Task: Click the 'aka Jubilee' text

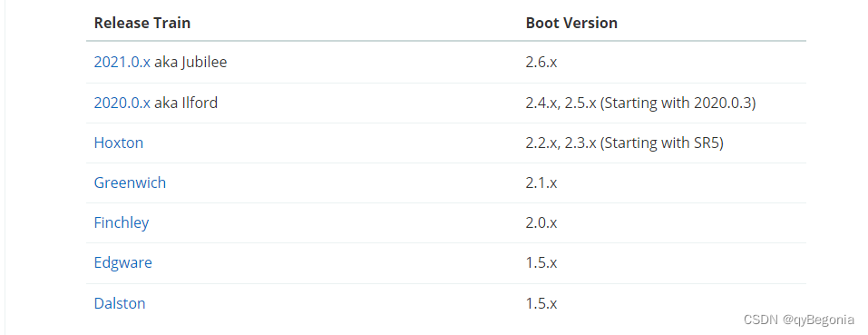Action: click(190, 62)
